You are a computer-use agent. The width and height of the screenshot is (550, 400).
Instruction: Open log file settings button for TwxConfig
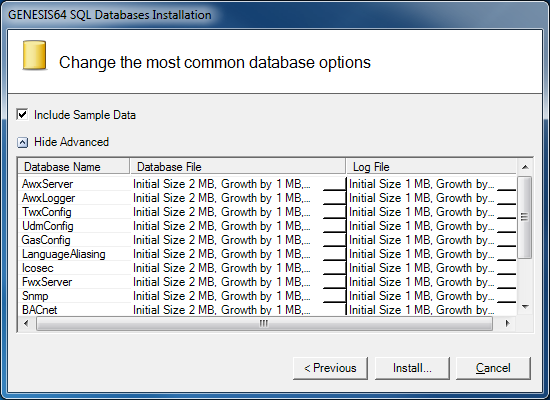tap(507, 212)
